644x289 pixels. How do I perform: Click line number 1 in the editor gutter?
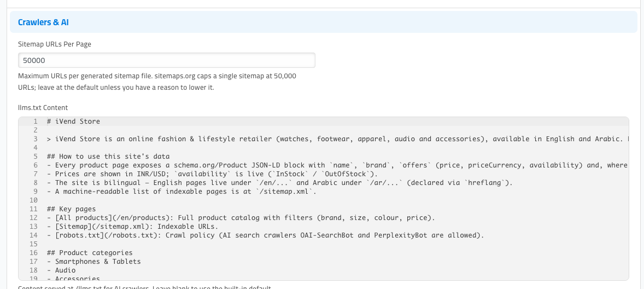coord(36,122)
